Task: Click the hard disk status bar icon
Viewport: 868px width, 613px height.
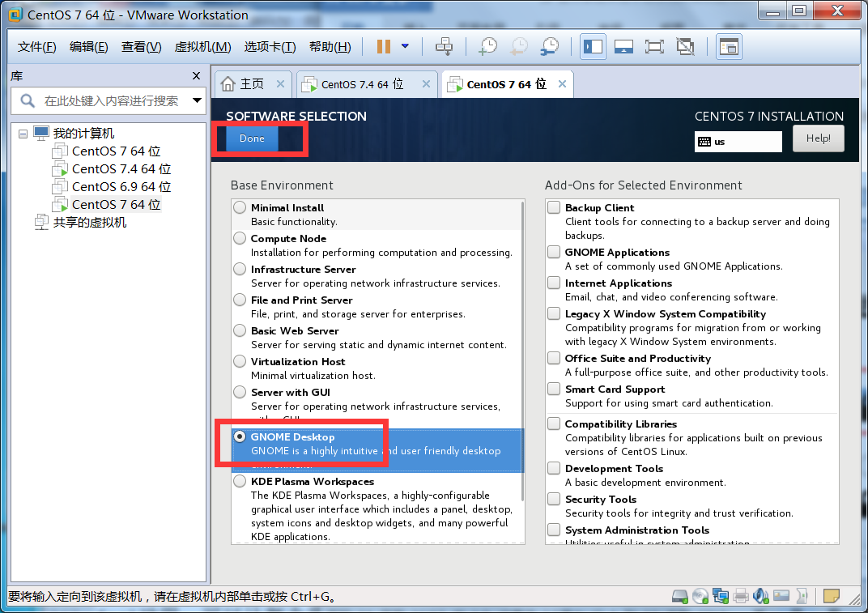Action: coord(680,596)
